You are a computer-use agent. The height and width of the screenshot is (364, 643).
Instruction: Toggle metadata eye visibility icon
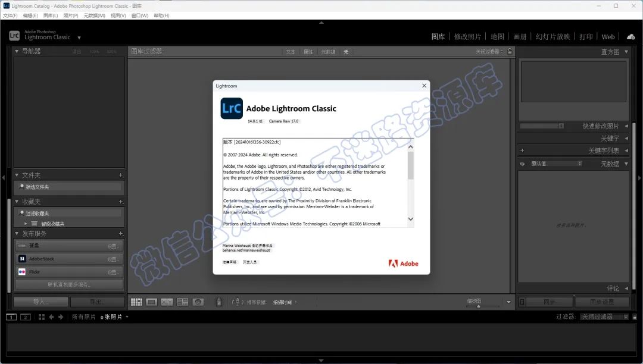click(x=522, y=164)
